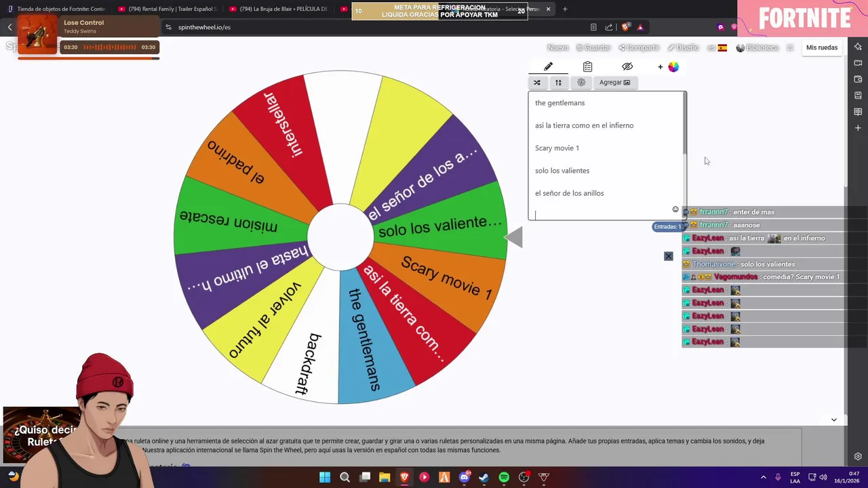868x488 pixels.
Task: Open the Brave Rewards triangle icon
Action: [640, 27]
